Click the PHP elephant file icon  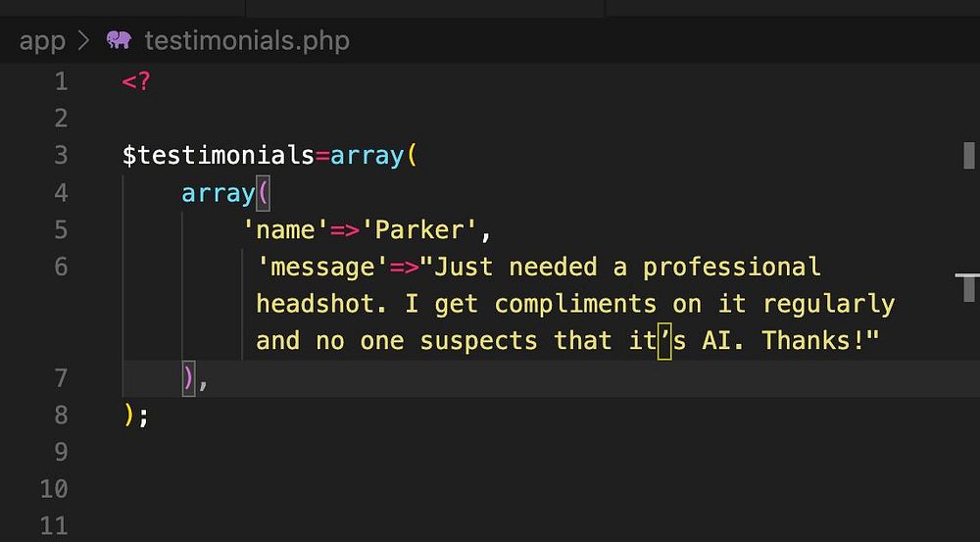(119, 40)
